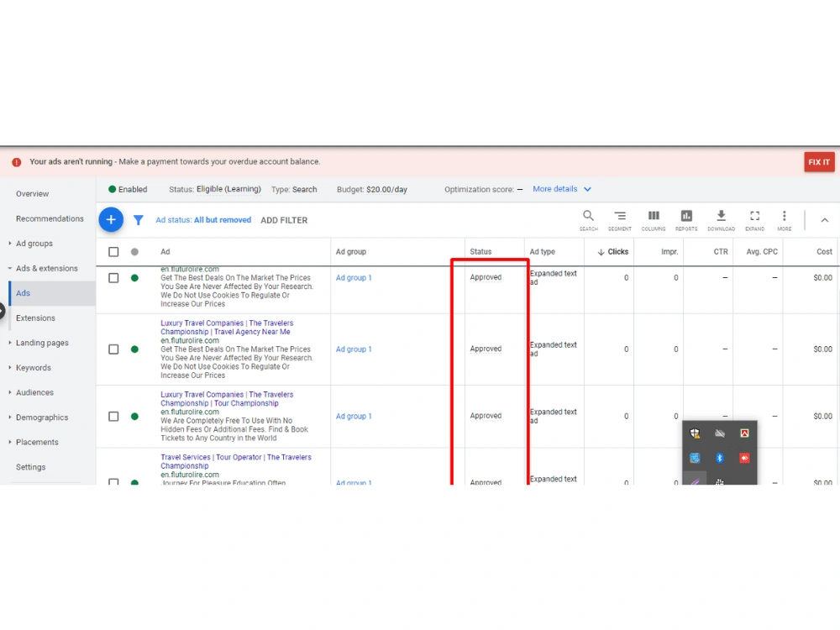
Task: Open Overview in sidebar
Action: 32,194
